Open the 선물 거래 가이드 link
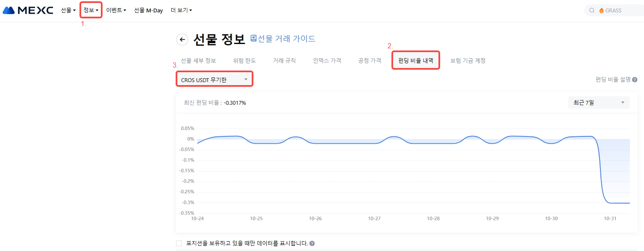This screenshot has width=644, height=251. (x=286, y=39)
